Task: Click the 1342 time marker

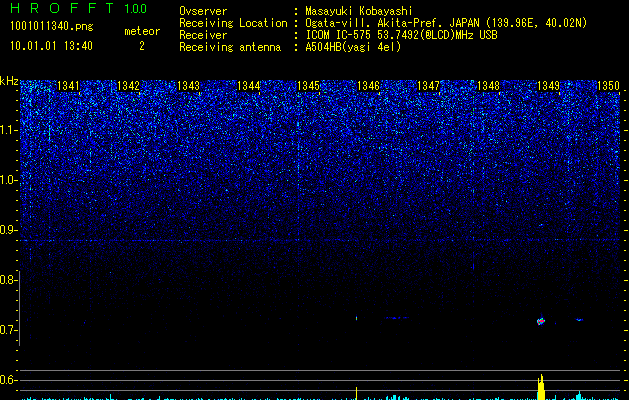Action: tap(128, 86)
